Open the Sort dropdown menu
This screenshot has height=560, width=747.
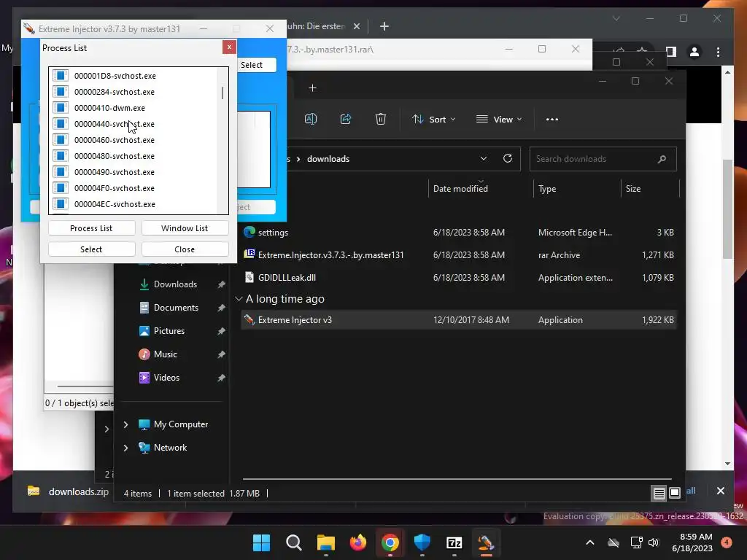coord(434,120)
